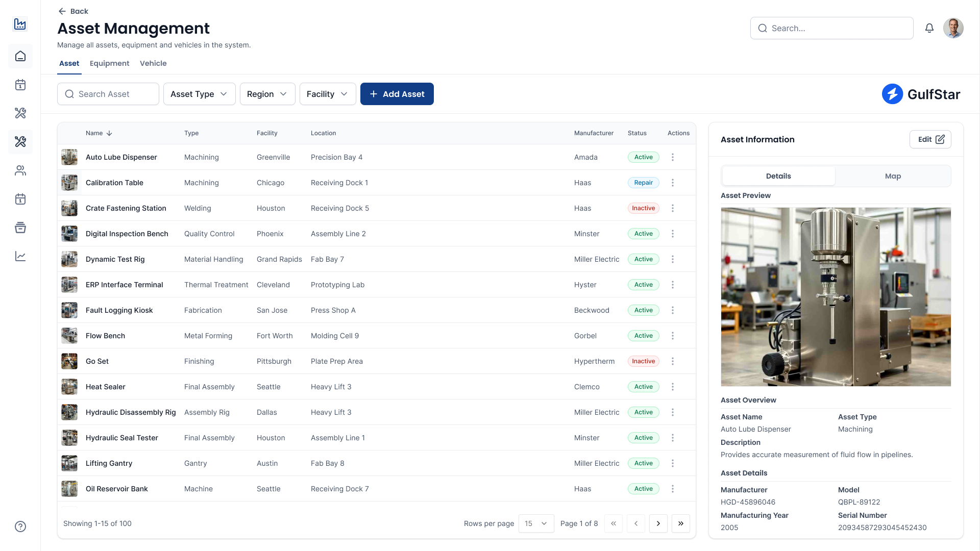Image resolution: width=980 pixels, height=551 pixels.
Task: Select the maintenance tools icon in the sidebar
Action: (x=20, y=113)
